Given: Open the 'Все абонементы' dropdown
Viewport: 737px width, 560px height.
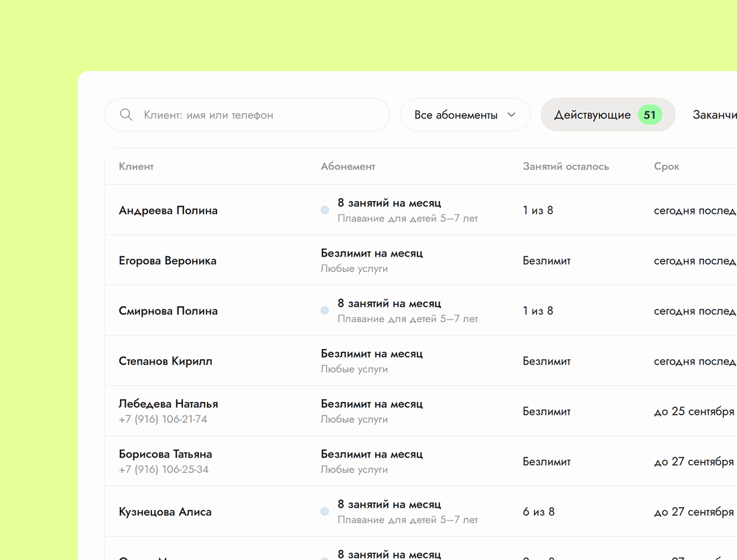Looking at the screenshot, I should (466, 115).
